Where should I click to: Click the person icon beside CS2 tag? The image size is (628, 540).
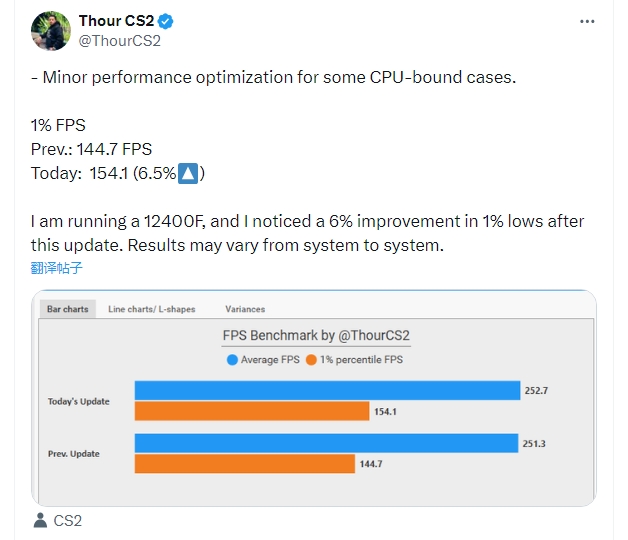pyautogui.click(x=40, y=520)
